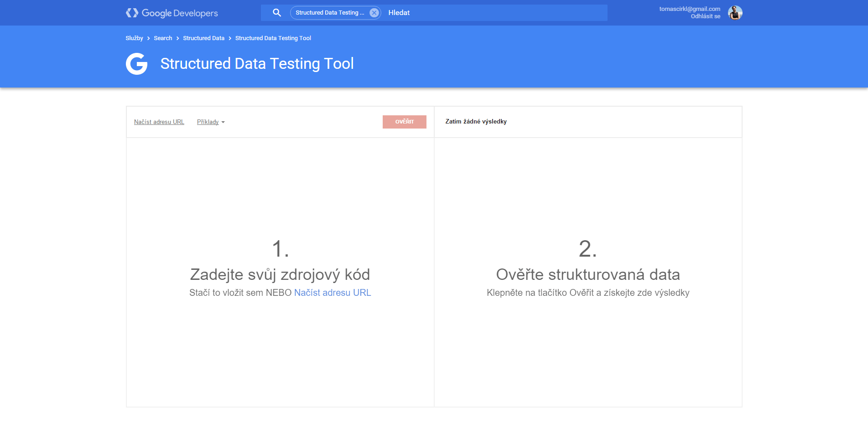Click the OVĚŘIT validate button

[x=405, y=122]
